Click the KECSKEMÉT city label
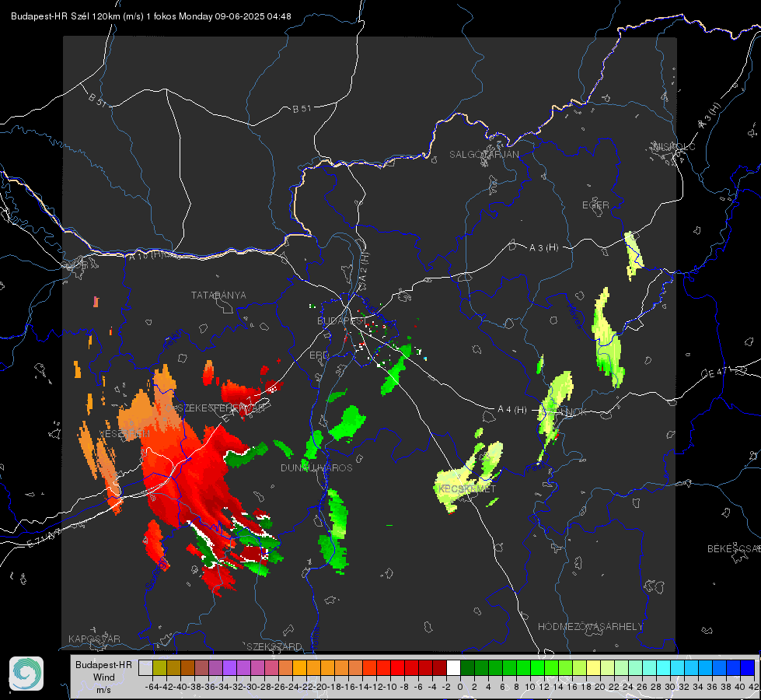The image size is (761, 700). [467, 488]
